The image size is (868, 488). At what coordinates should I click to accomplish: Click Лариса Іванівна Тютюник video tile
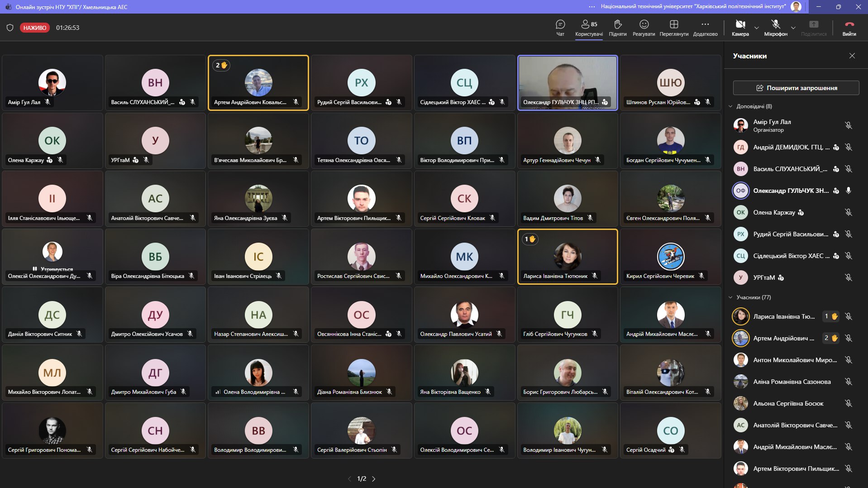click(x=567, y=256)
